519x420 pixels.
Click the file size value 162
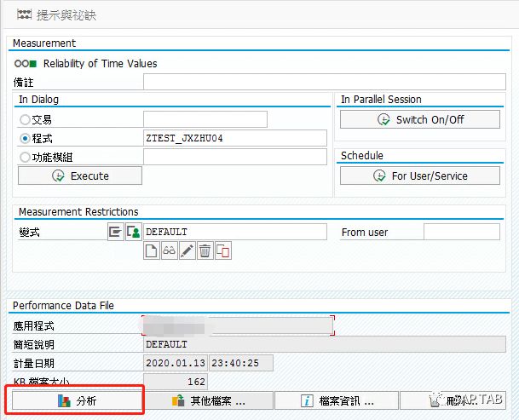point(176,382)
